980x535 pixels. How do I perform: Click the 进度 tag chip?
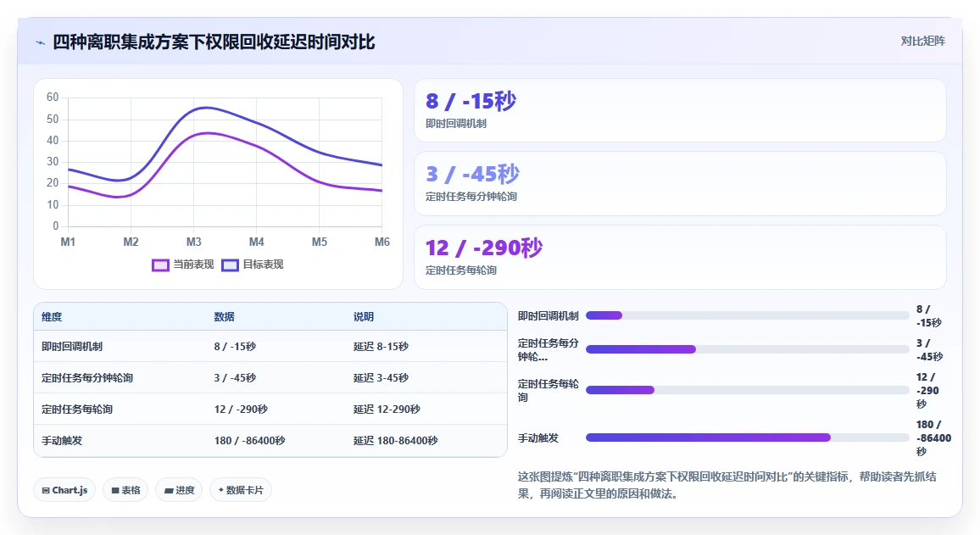tap(180, 490)
